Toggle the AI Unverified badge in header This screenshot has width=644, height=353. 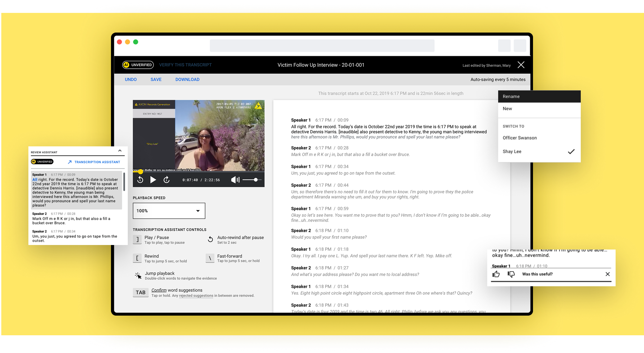pyautogui.click(x=138, y=65)
